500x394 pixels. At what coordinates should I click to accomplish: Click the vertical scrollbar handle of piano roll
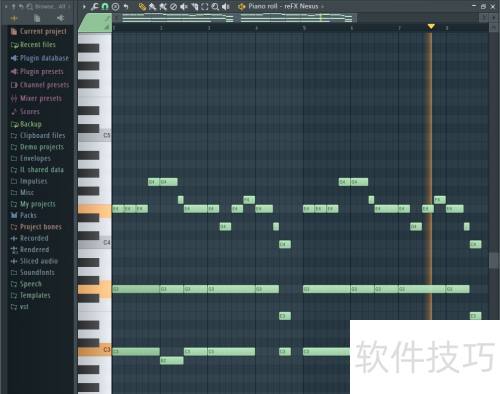coord(494,260)
